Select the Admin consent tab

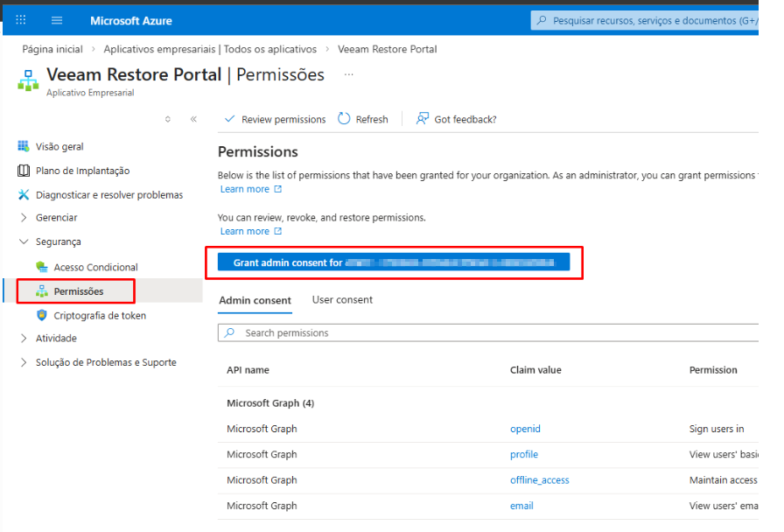tap(255, 300)
